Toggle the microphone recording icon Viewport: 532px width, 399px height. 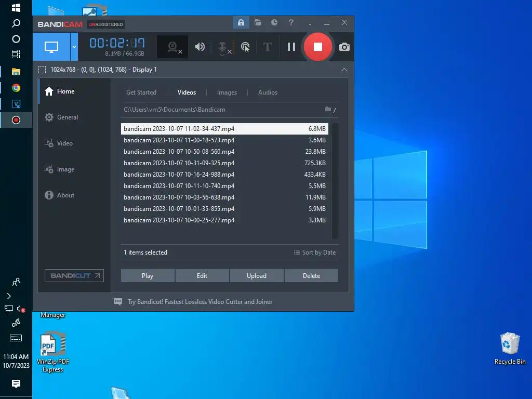(x=222, y=47)
